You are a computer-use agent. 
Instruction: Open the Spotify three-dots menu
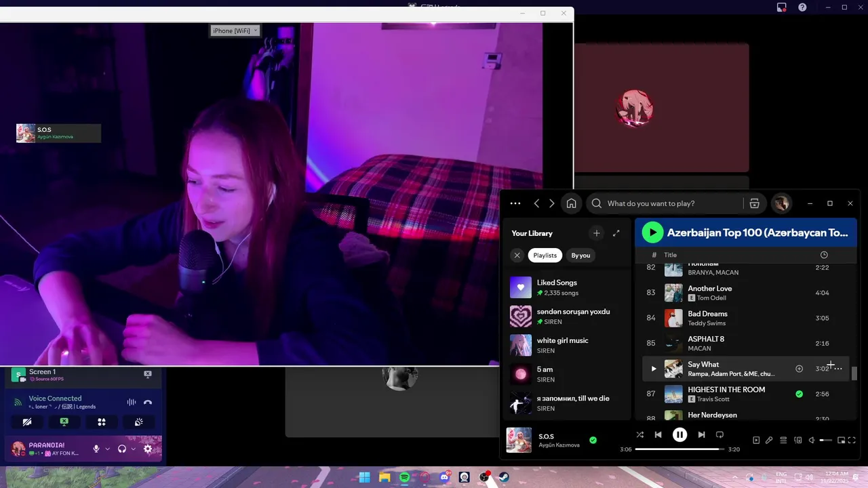coord(515,203)
